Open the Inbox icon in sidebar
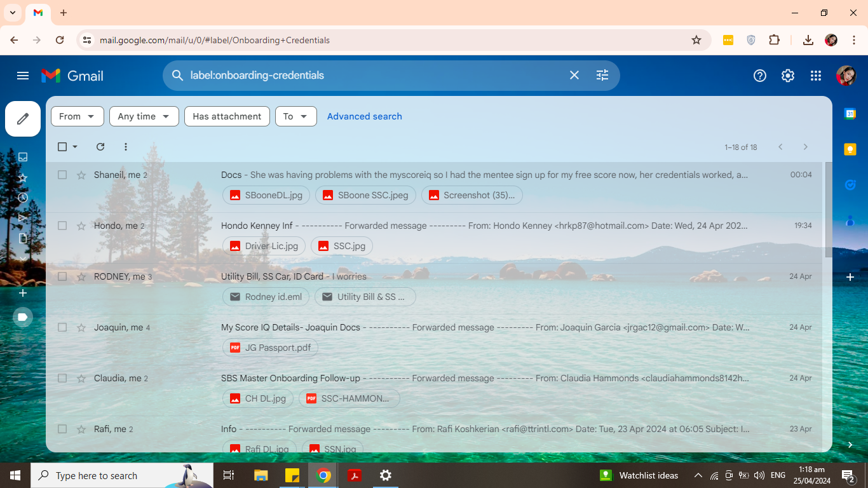The height and width of the screenshot is (488, 868). [x=23, y=157]
